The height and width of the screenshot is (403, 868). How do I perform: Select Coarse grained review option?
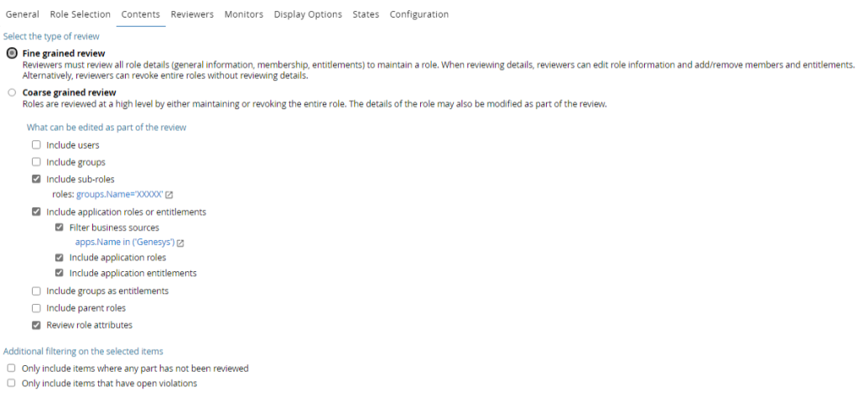point(12,92)
